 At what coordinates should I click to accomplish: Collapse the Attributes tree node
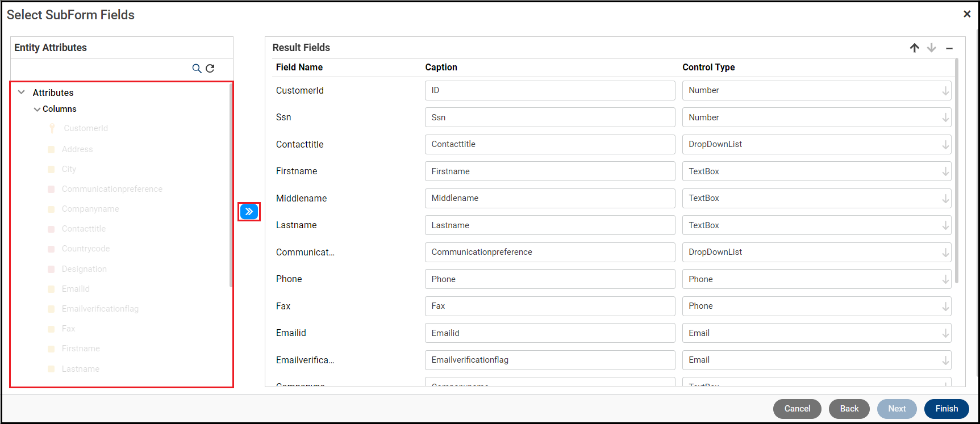(x=22, y=93)
